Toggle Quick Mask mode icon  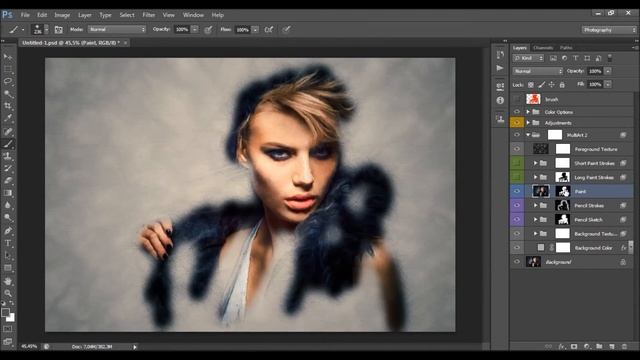8,329
